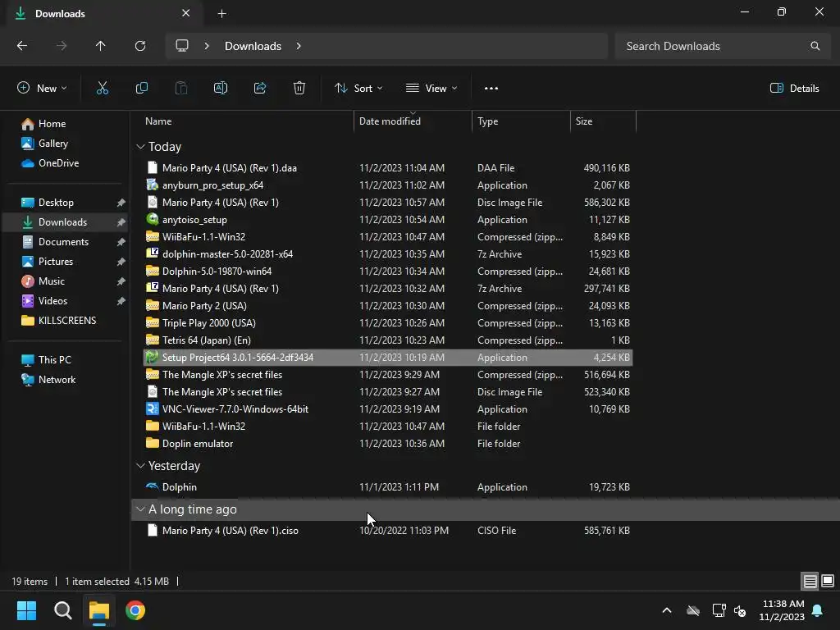Open Home in navigation pane

click(x=52, y=124)
